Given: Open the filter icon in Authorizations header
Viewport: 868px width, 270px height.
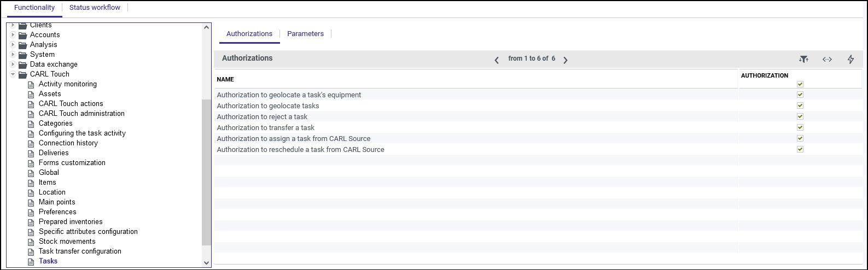Looking at the screenshot, I should click(x=803, y=59).
